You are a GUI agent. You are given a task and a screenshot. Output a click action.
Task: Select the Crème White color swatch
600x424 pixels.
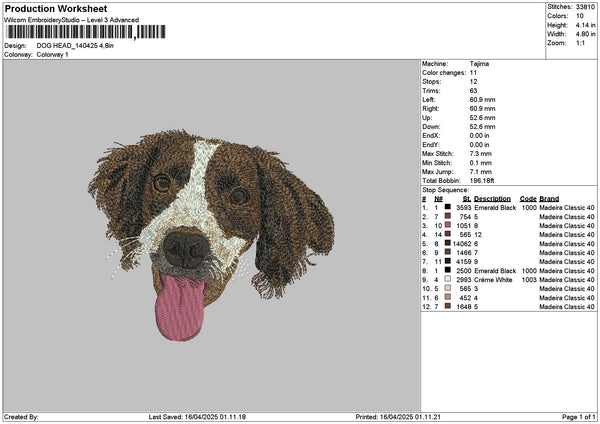pos(447,279)
